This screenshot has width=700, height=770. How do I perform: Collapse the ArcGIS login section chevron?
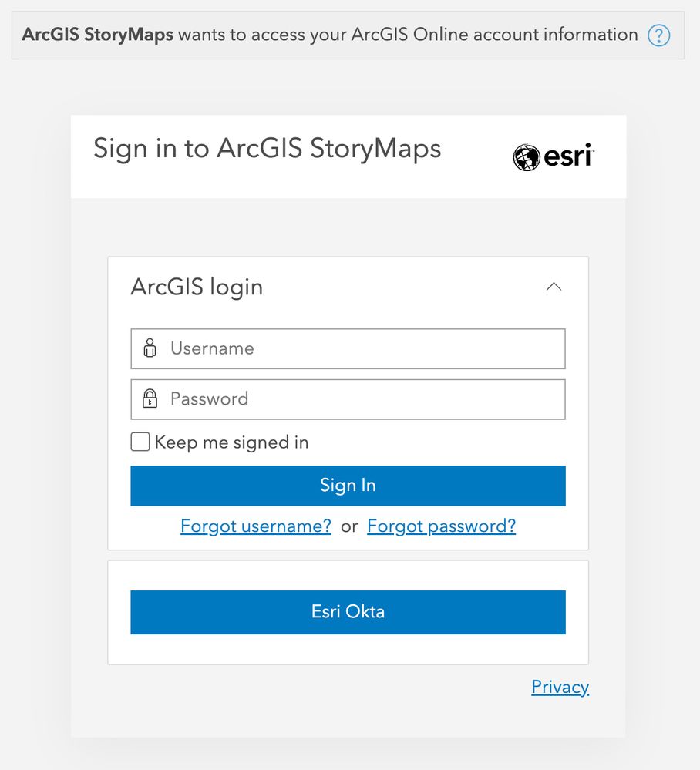554,287
